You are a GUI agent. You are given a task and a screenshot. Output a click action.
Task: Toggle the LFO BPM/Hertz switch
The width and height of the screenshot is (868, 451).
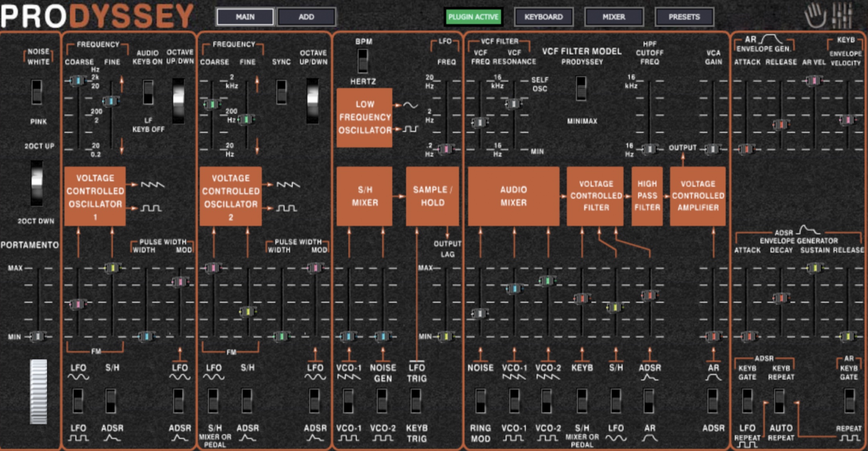(362, 61)
